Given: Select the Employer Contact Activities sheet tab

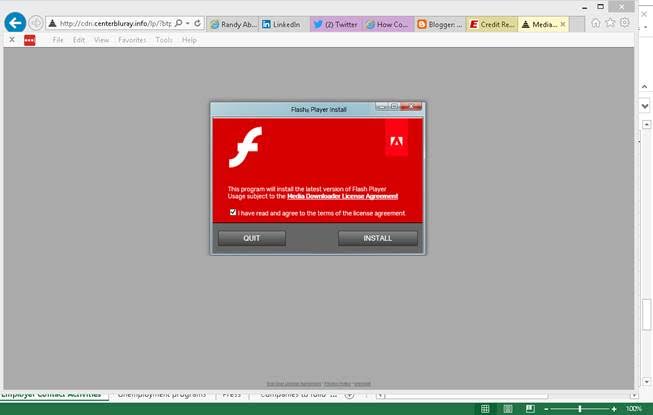Looking at the screenshot, I should point(52,394).
